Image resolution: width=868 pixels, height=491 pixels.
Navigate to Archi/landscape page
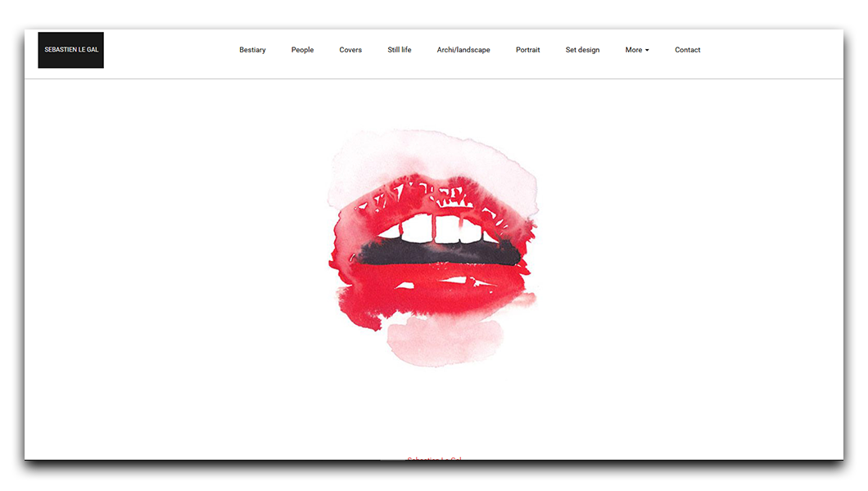[x=463, y=50]
